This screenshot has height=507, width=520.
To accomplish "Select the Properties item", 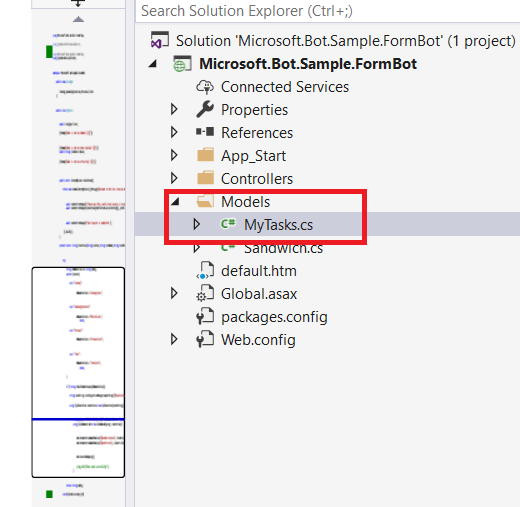I will tap(254, 110).
